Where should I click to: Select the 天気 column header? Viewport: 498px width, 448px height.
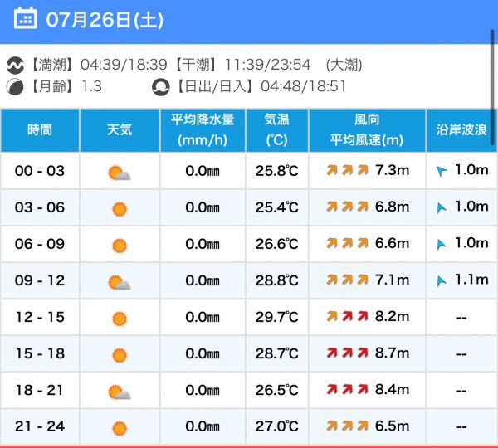(x=120, y=130)
